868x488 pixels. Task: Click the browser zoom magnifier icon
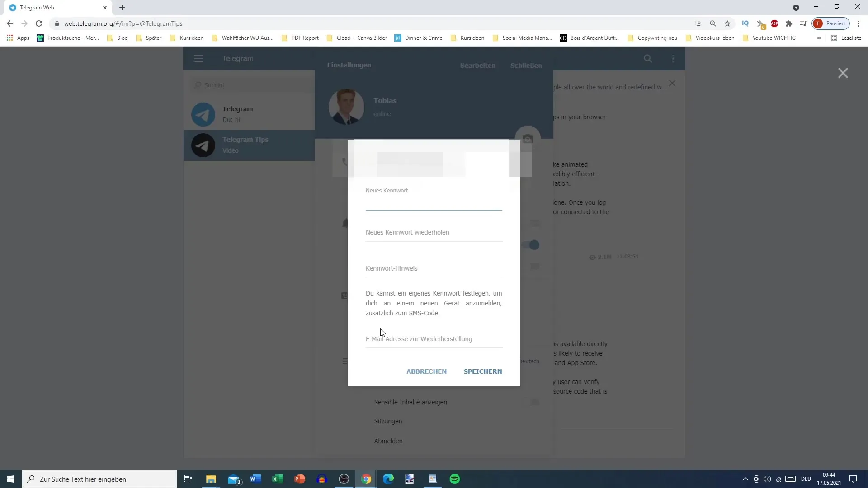712,23
